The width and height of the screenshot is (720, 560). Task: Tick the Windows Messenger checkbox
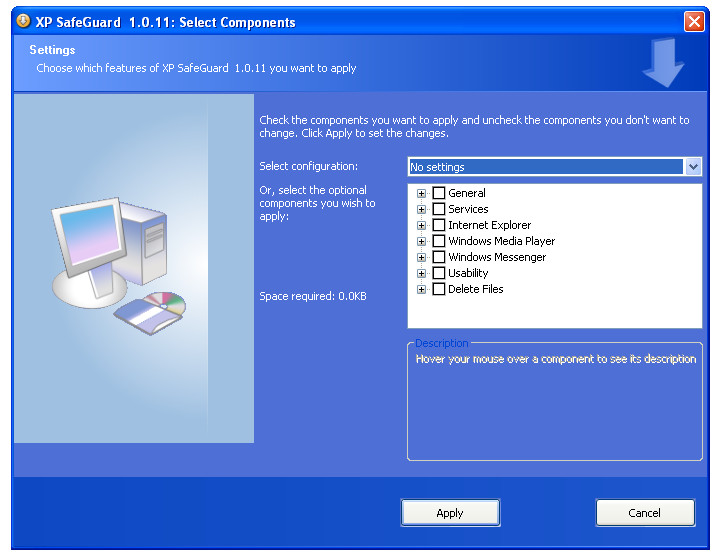439,257
